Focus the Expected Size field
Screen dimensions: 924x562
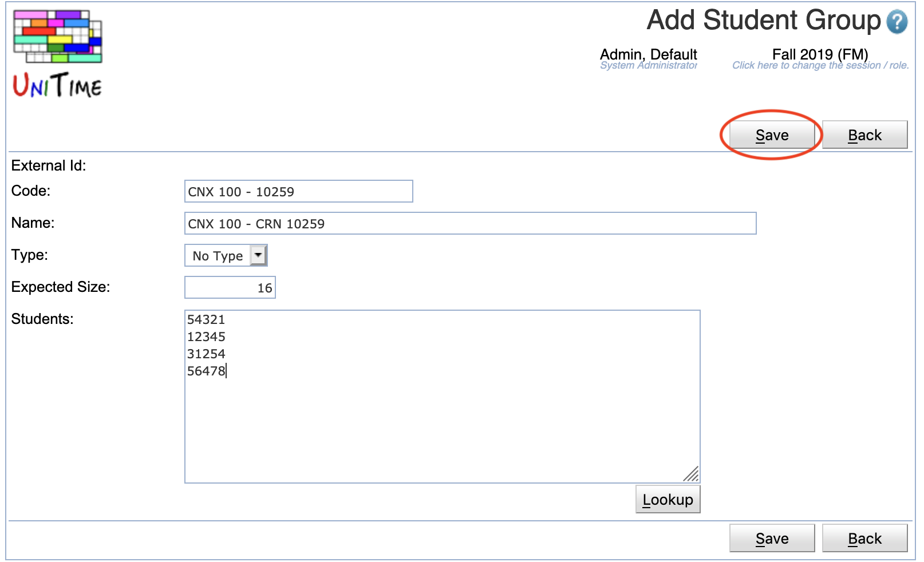pos(230,287)
